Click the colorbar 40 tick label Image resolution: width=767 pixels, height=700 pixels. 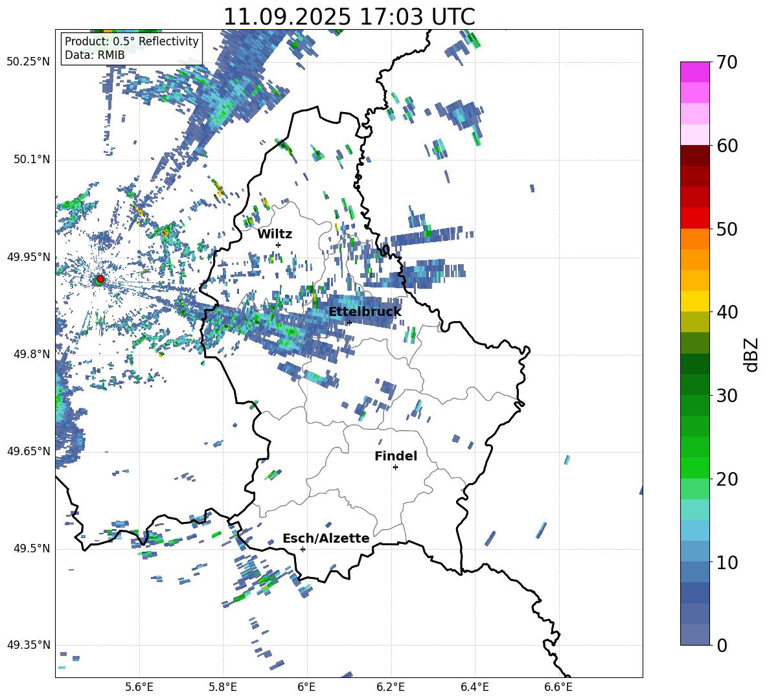coord(727,312)
